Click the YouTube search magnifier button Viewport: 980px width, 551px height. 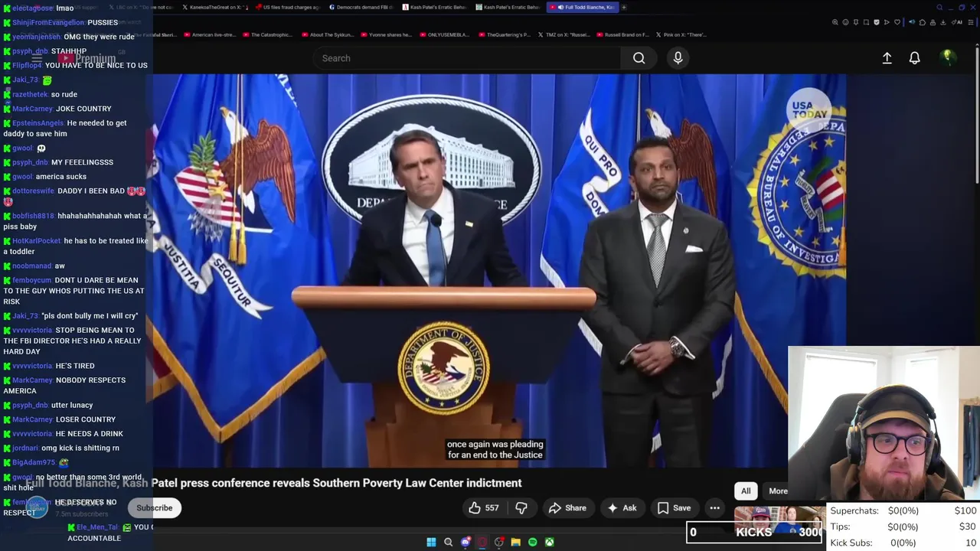coord(639,58)
